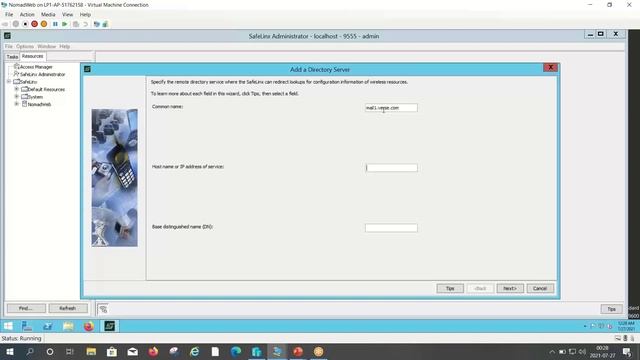Open Microsoft Edge on host taskbar
Image resolution: width=640 pixels, height=360 pixels.
click(x=236, y=351)
